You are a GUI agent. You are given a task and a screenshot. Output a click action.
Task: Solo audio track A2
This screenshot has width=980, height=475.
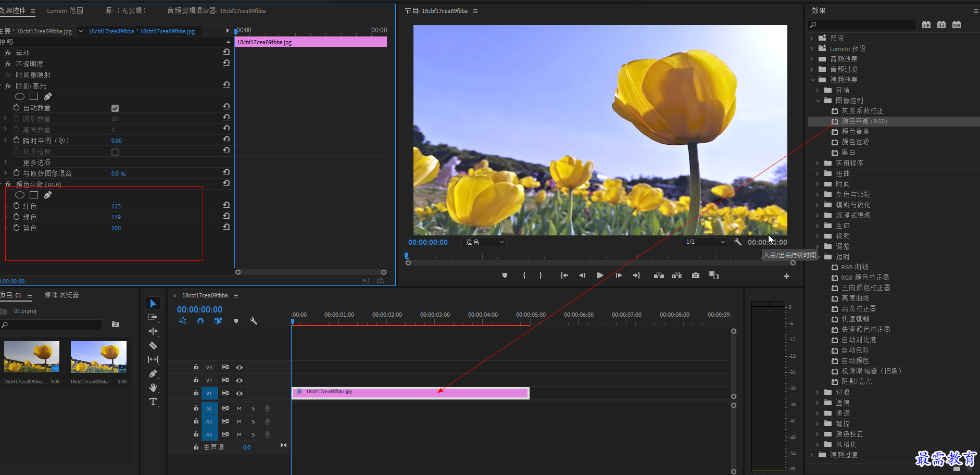[254, 421]
